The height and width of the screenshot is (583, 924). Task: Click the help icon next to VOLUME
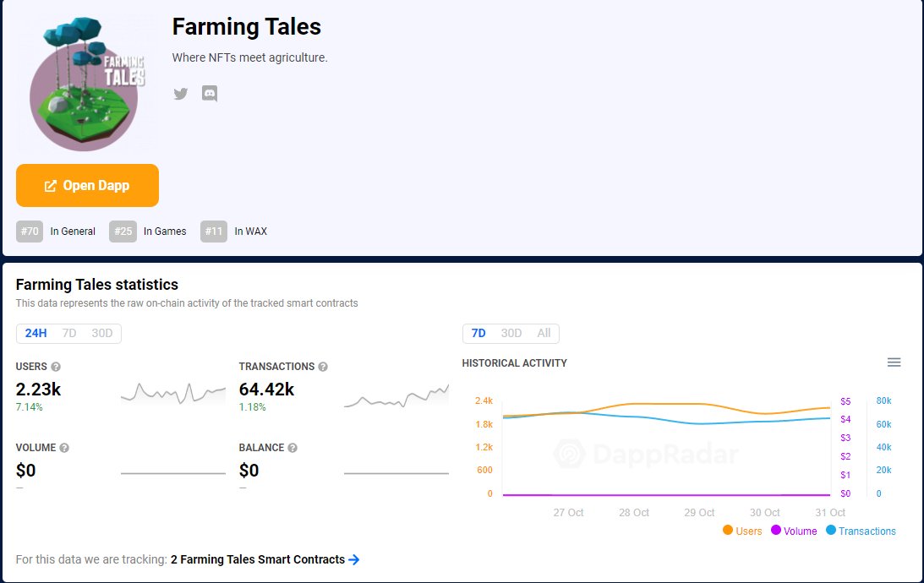coord(64,448)
